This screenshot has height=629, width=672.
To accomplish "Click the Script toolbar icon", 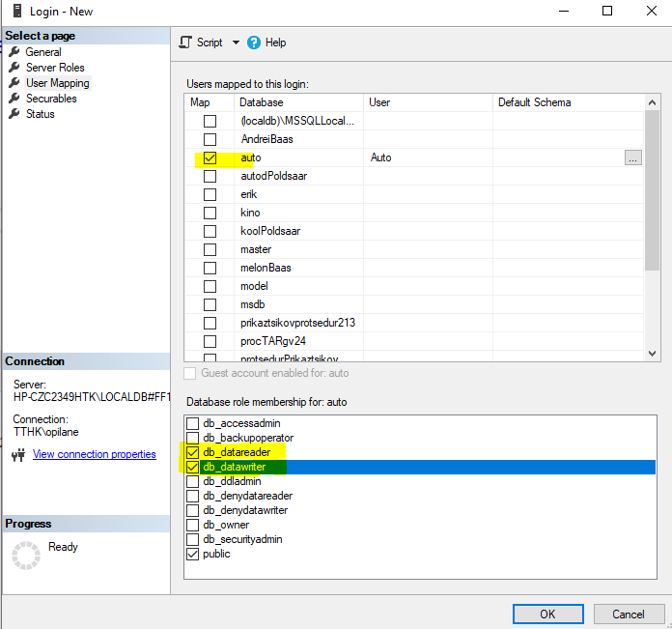I will click(x=186, y=43).
